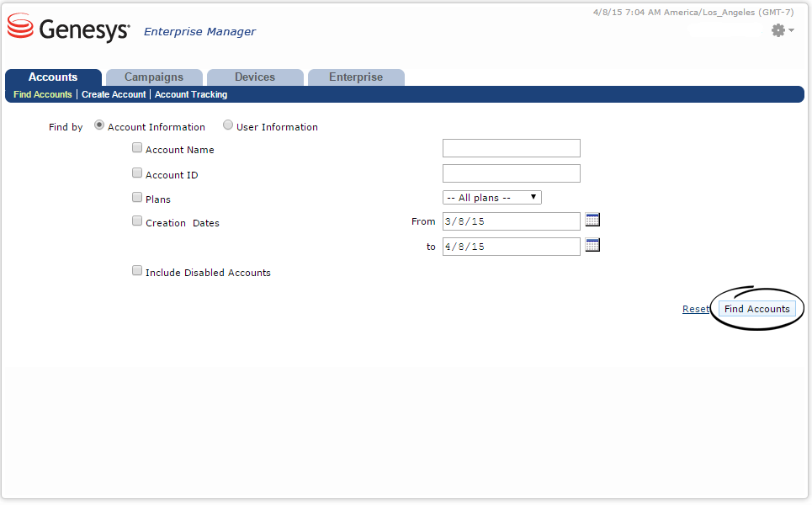Screen dimensions: 812x505
Task: Check the Plans filter checkbox
Action: 137,198
